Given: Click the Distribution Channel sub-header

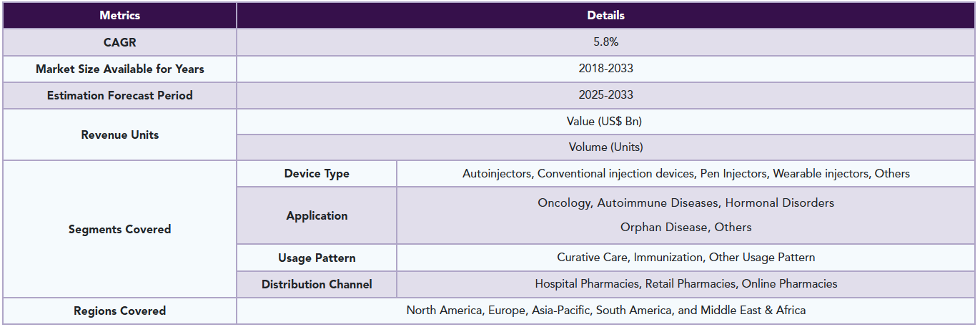Looking at the screenshot, I should pos(317,284).
